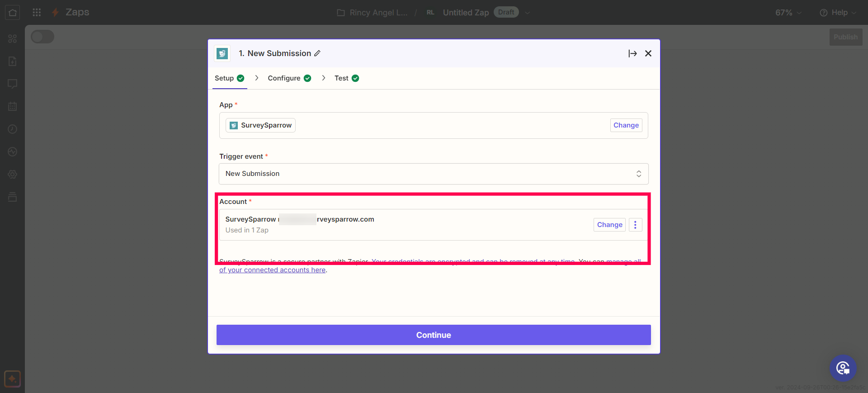The width and height of the screenshot is (868, 393).
Task: Click the home icon in the top left
Action: pyautogui.click(x=13, y=12)
